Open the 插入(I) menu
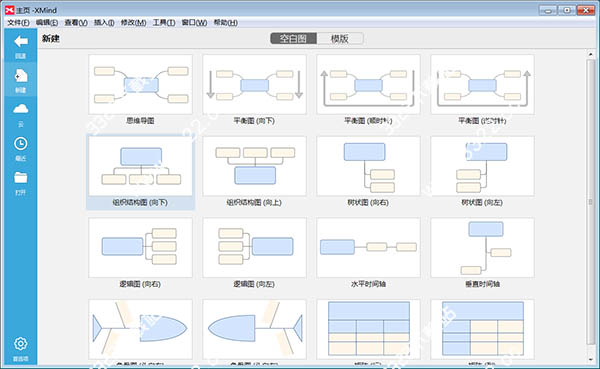The width and height of the screenshot is (600, 369). point(104,23)
